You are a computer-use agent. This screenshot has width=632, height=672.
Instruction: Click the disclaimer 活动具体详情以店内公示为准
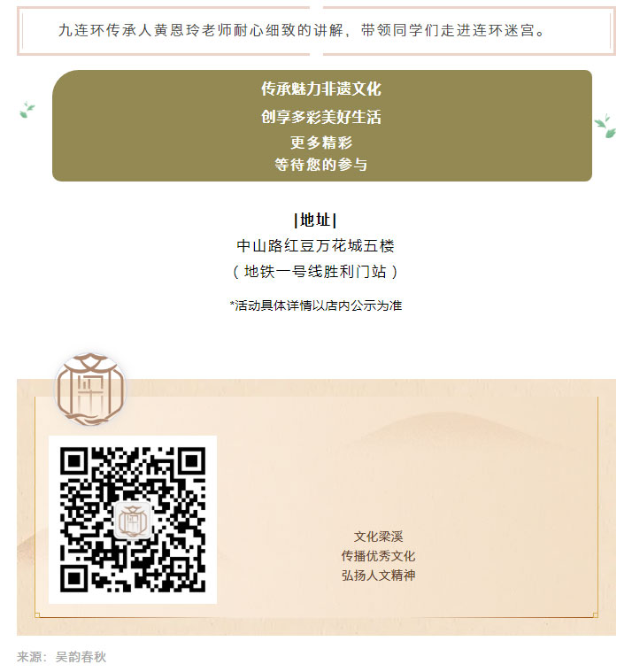pos(316,305)
